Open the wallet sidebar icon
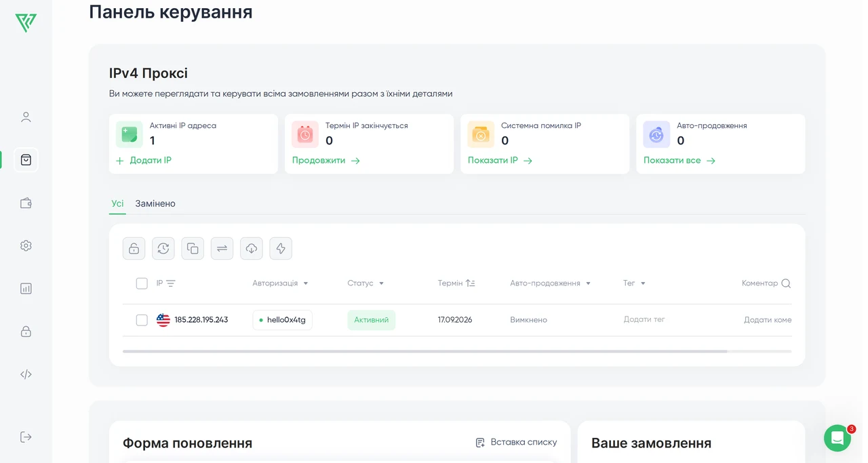This screenshot has width=868, height=463. click(x=26, y=203)
